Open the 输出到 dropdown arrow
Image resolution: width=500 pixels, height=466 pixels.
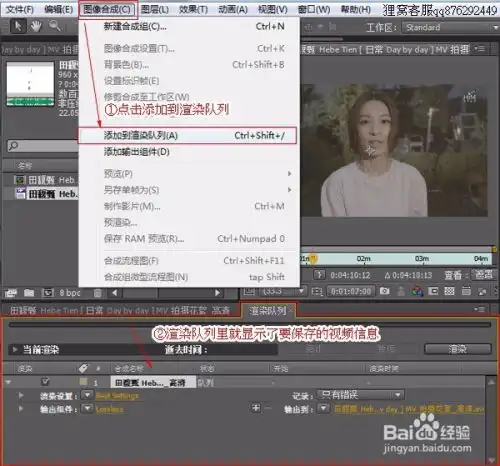[323, 408]
